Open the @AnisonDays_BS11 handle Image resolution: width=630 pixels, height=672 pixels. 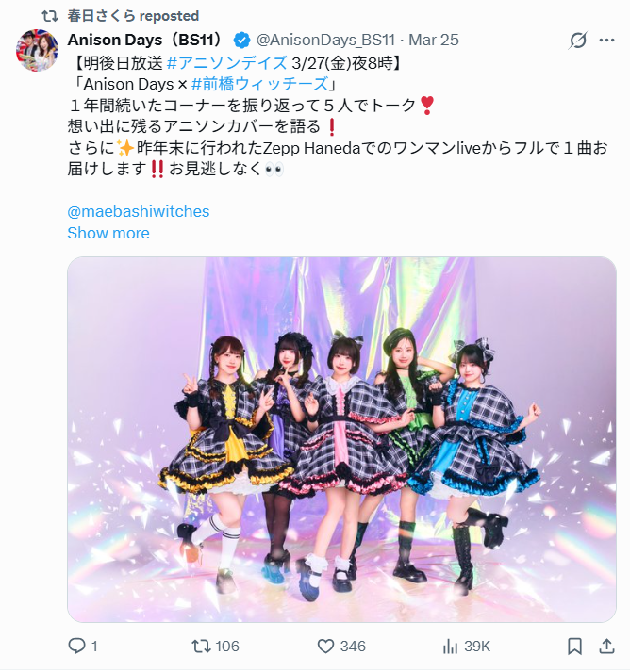click(325, 40)
